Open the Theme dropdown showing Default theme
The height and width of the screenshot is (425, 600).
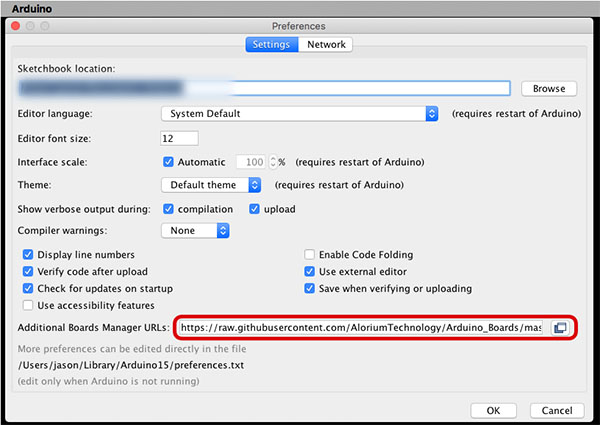click(x=211, y=185)
